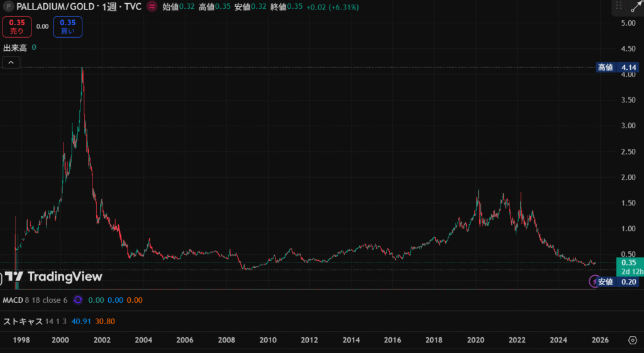
Task: Grab the drawing toolbar drag handle
Action: pyautogui.click(x=619, y=6)
